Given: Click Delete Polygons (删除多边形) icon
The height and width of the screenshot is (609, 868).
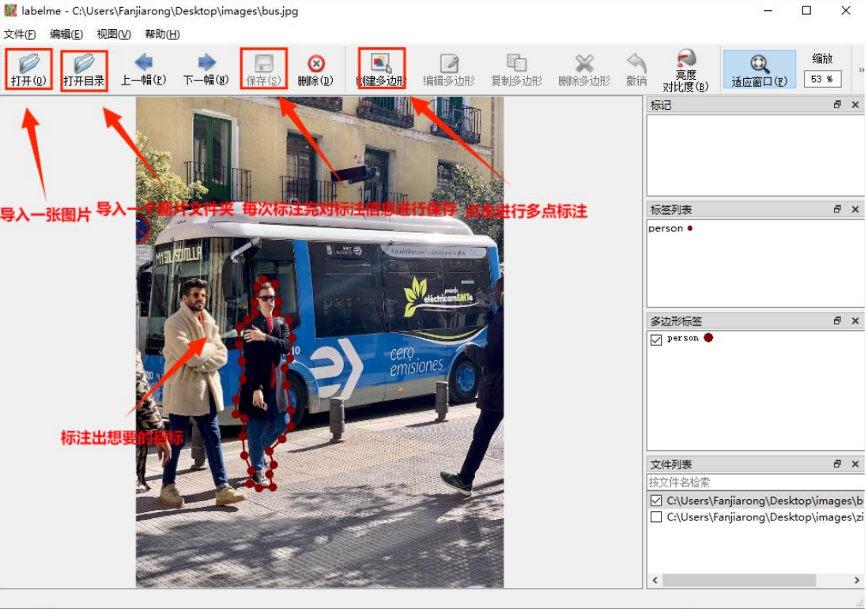Looking at the screenshot, I should click(584, 70).
